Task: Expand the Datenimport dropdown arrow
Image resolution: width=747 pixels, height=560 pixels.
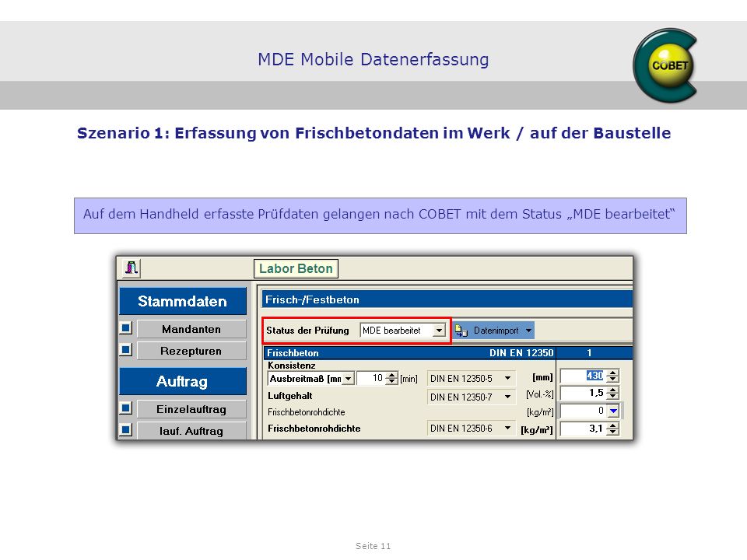Action: pos(528,331)
